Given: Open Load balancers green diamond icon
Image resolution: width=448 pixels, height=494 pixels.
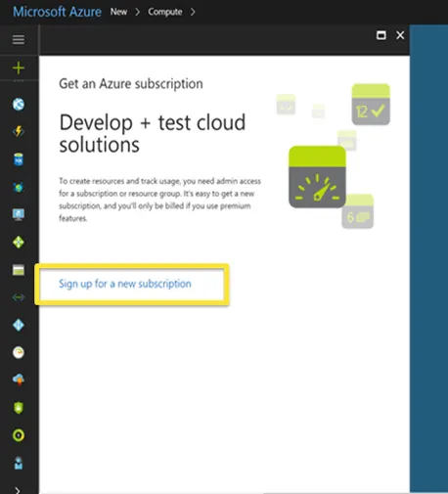Looking at the screenshot, I should pyautogui.click(x=19, y=243).
